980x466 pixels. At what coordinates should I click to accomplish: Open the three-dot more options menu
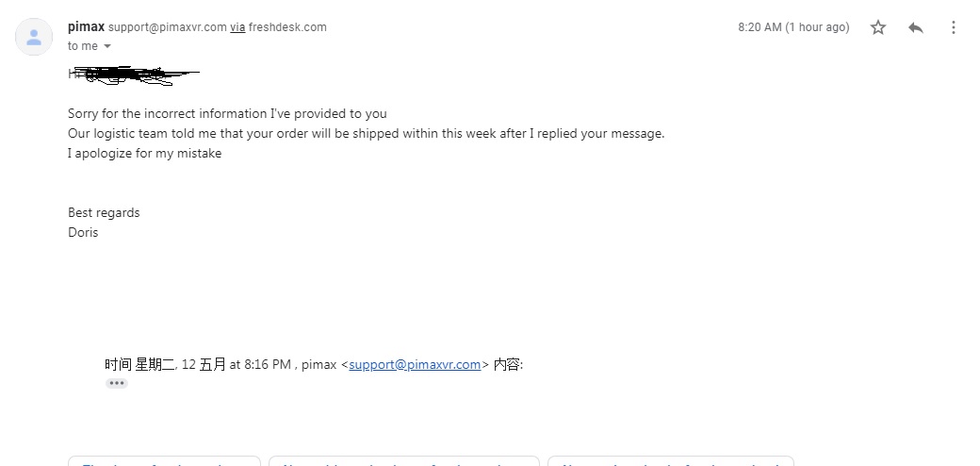953,27
